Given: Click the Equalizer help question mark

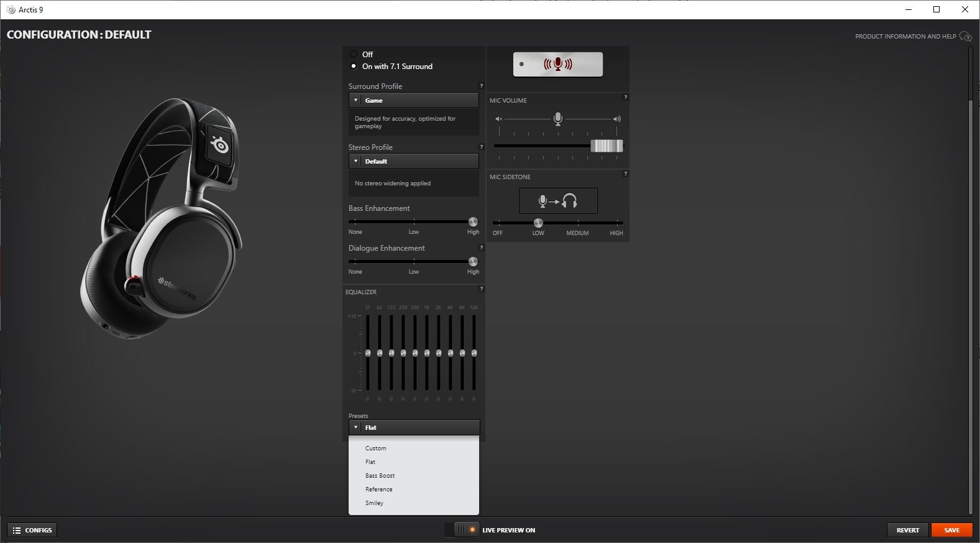Looking at the screenshot, I should coord(481,289).
